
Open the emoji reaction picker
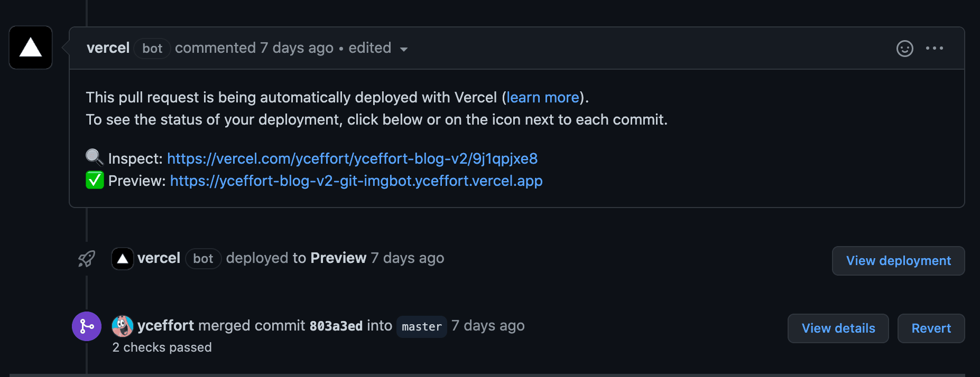coord(904,49)
